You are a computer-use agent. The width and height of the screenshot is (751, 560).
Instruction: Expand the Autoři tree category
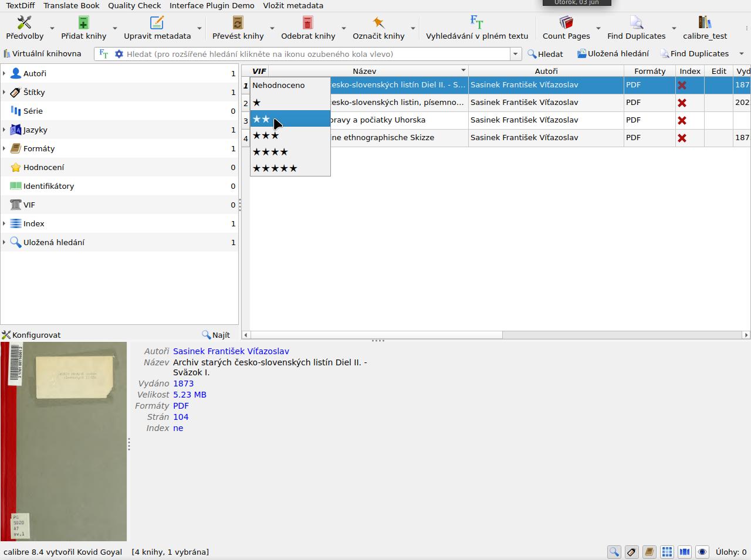pyautogui.click(x=4, y=73)
